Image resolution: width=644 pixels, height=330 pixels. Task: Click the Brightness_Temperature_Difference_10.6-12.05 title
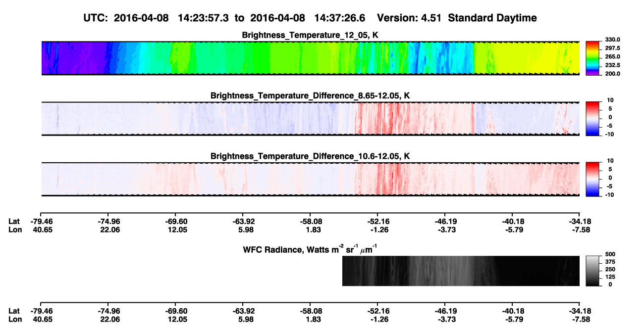310,156
